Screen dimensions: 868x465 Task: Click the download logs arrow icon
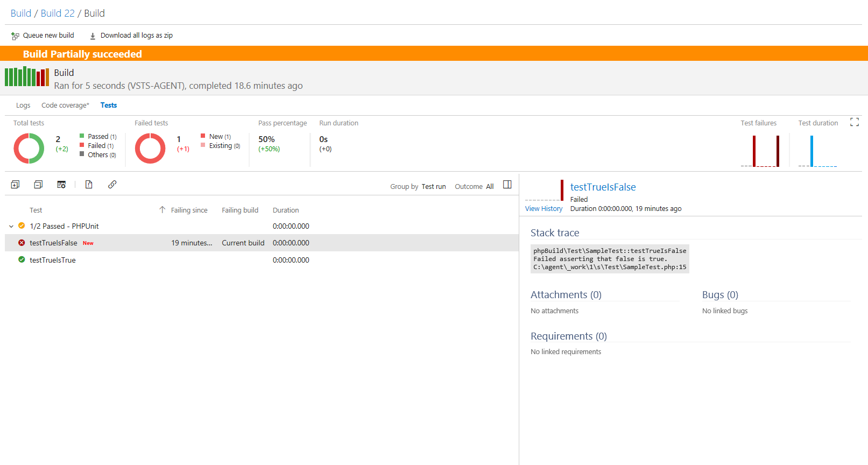point(93,36)
